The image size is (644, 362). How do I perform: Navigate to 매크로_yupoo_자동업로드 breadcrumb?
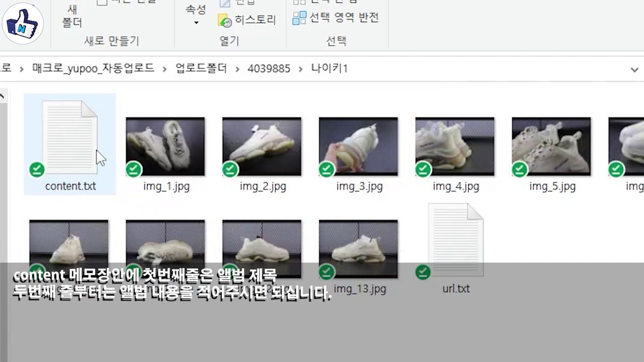[93, 68]
